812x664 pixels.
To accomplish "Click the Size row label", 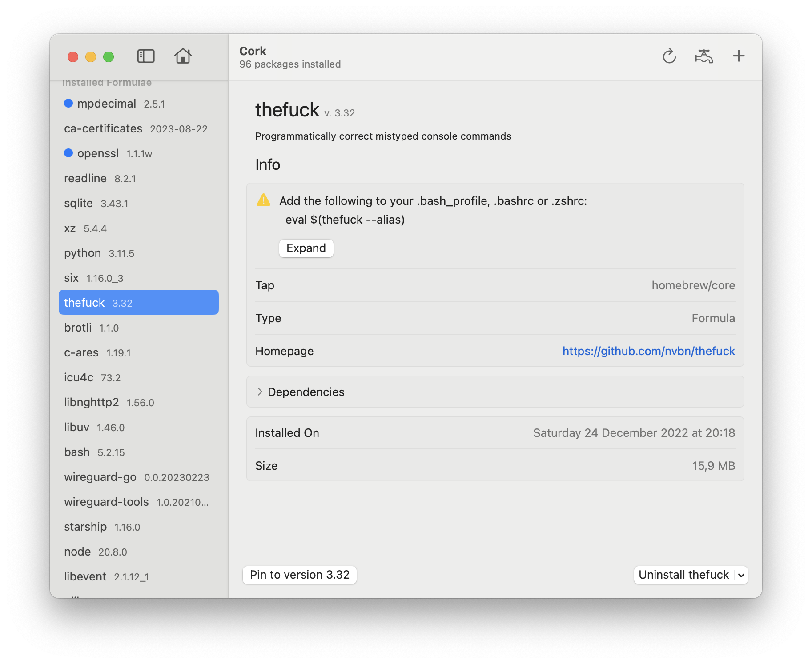I will click(266, 466).
